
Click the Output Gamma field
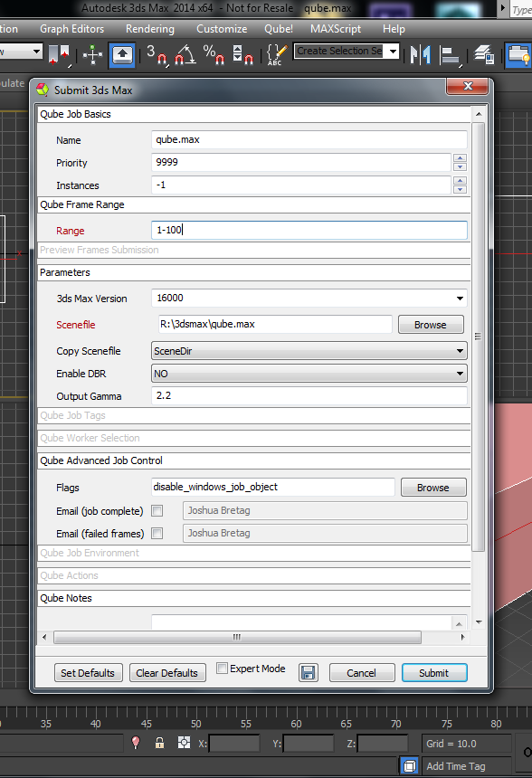(x=309, y=395)
